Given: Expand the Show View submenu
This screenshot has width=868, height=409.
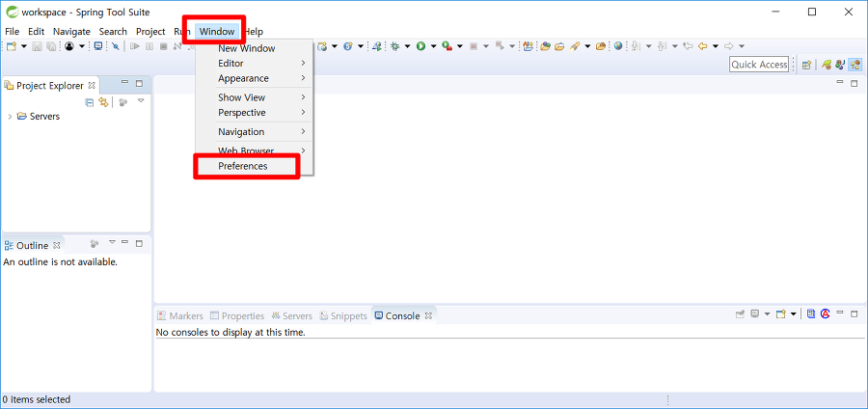Looking at the screenshot, I should coord(256,97).
